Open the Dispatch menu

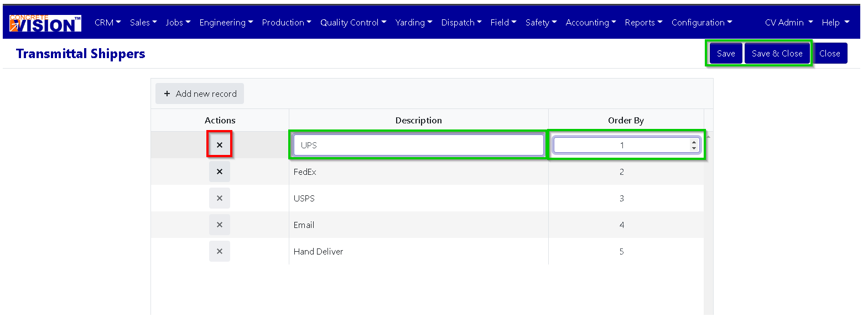pyautogui.click(x=461, y=23)
